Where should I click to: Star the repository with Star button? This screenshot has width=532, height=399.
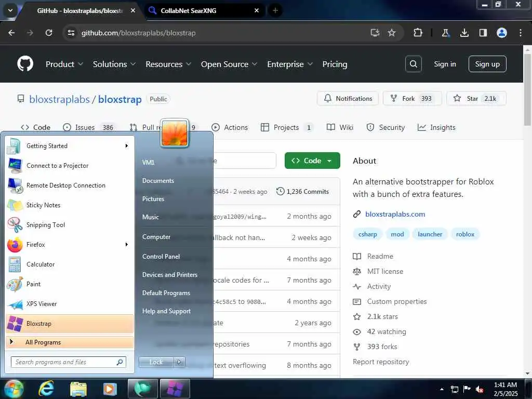[476, 98]
